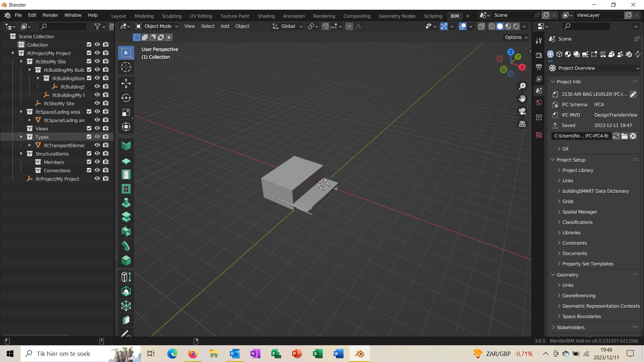Click the properties search field
The image size is (644, 362).
pos(586,26)
